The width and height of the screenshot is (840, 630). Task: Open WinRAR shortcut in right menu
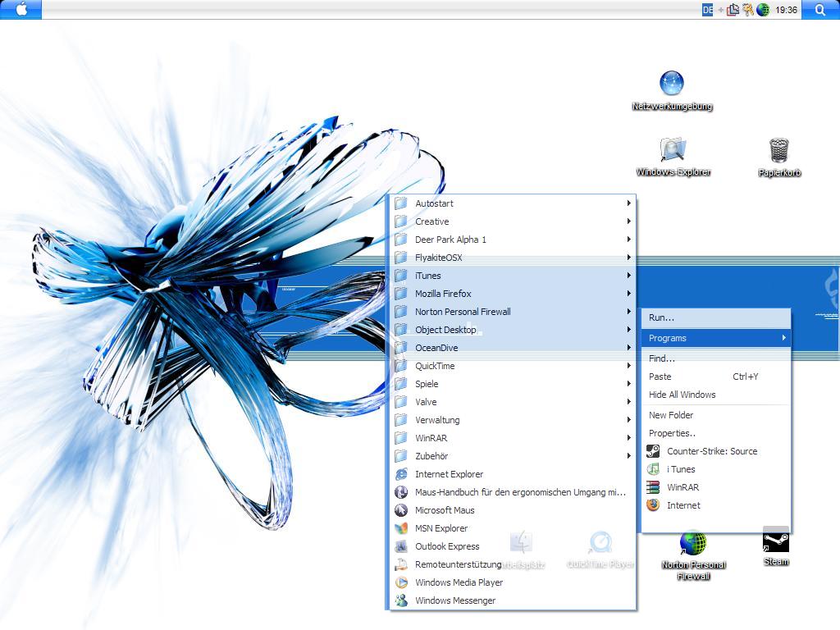pyautogui.click(x=715, y=487)
